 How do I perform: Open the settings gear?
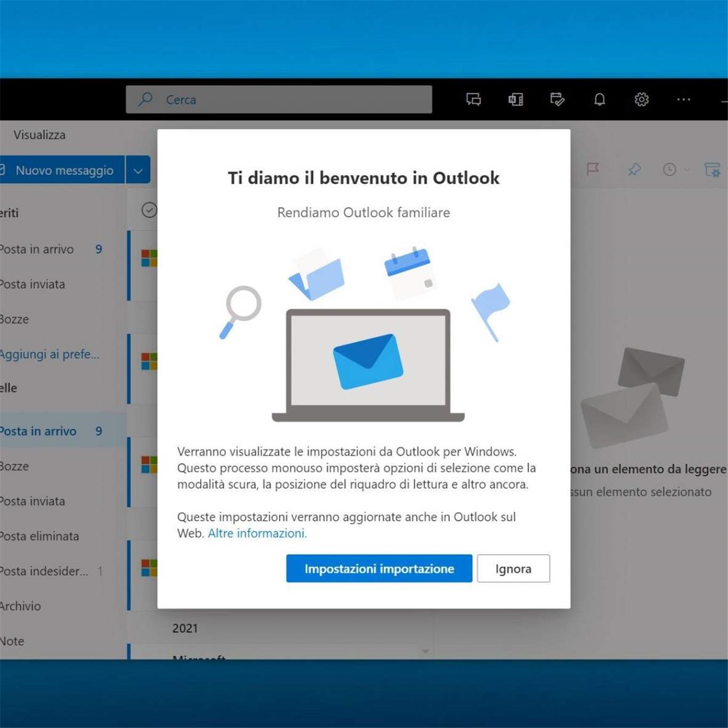[641, 100]
